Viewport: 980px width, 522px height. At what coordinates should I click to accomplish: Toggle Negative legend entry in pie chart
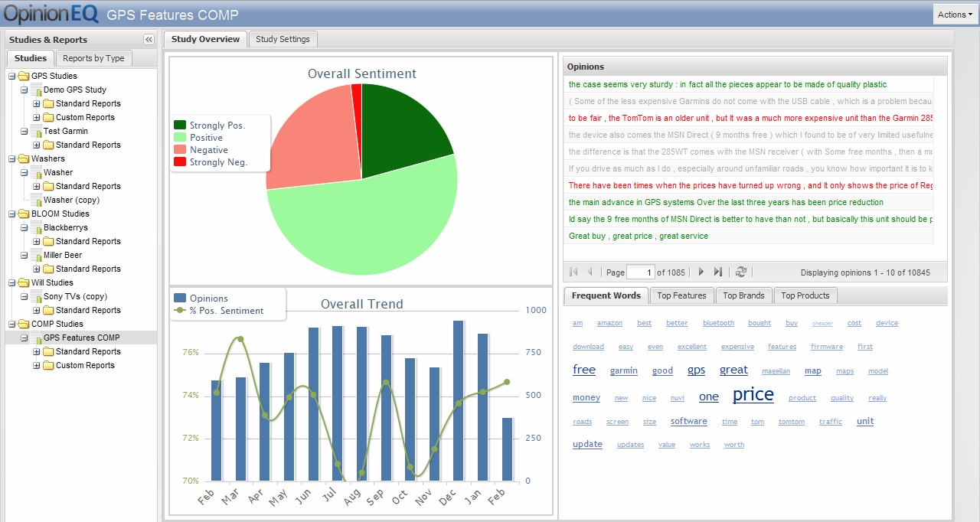[x=208, y=150]
